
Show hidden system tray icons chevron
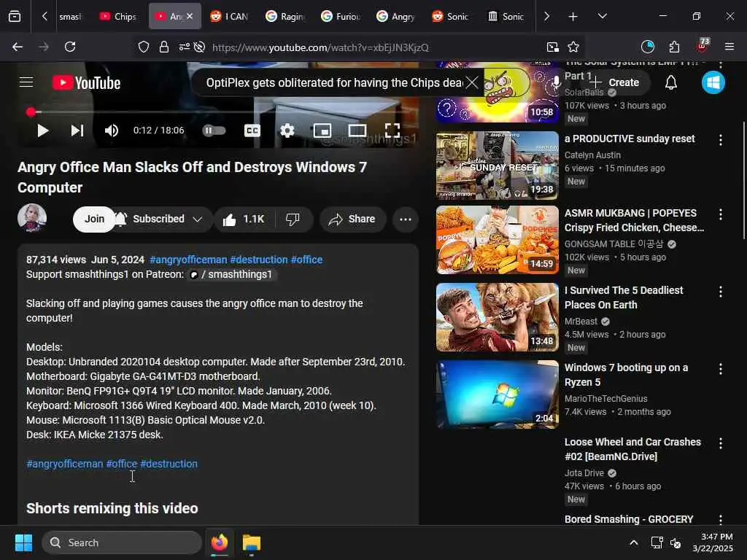coord(634,542)
